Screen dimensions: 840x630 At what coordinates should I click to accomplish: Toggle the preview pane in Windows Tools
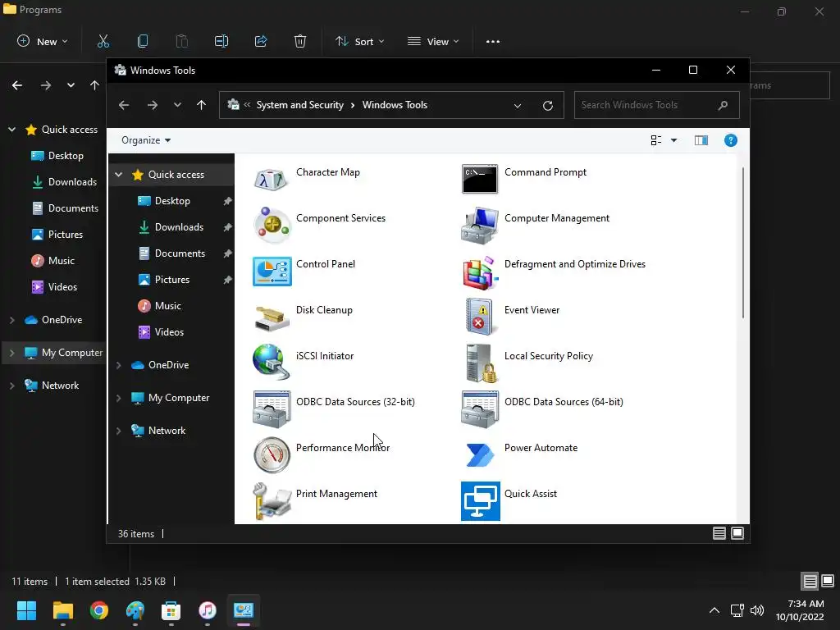pyautogui.click(x=701, y=140)
